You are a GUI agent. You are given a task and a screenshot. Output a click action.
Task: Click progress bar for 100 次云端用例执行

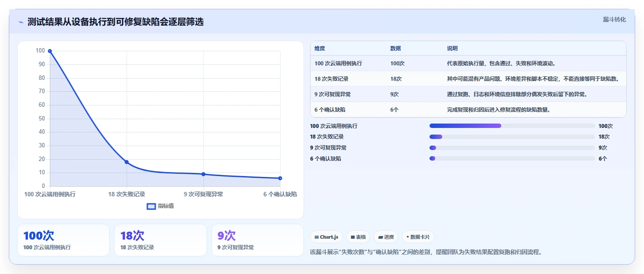(x=512, y=126)
